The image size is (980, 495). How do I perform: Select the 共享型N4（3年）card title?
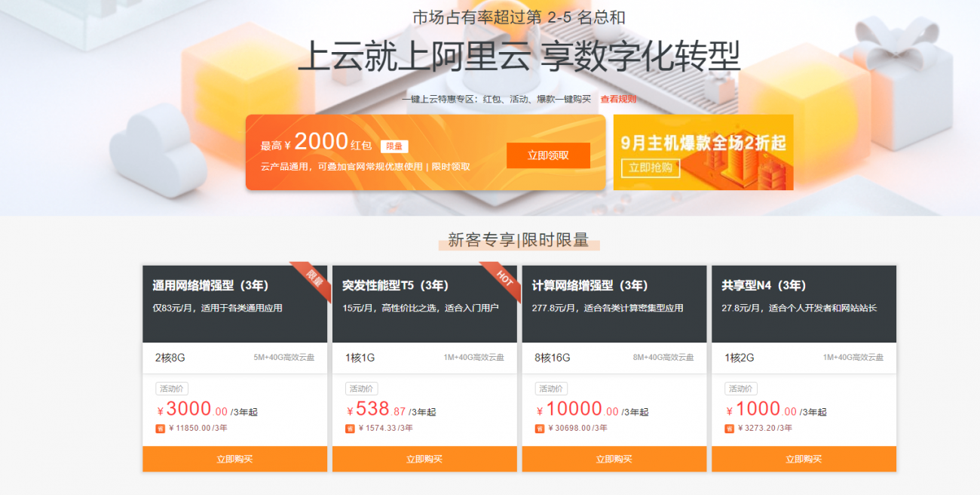tap(764, 285)
